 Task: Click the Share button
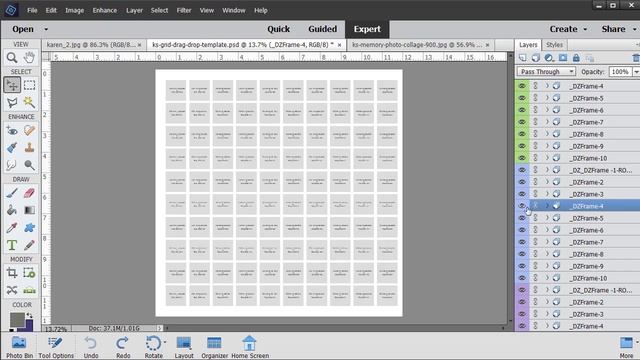613,29
